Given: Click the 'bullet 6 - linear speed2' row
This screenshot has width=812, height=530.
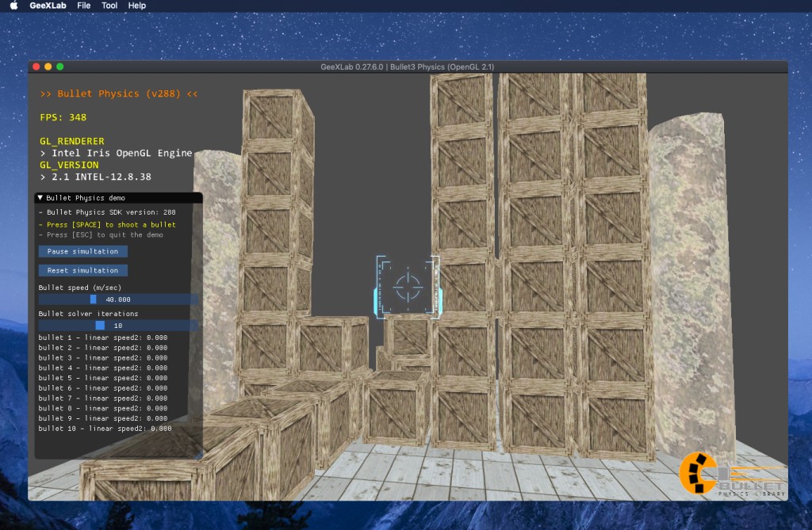Looking at the screenshot, I should click(x=103, y=388).
